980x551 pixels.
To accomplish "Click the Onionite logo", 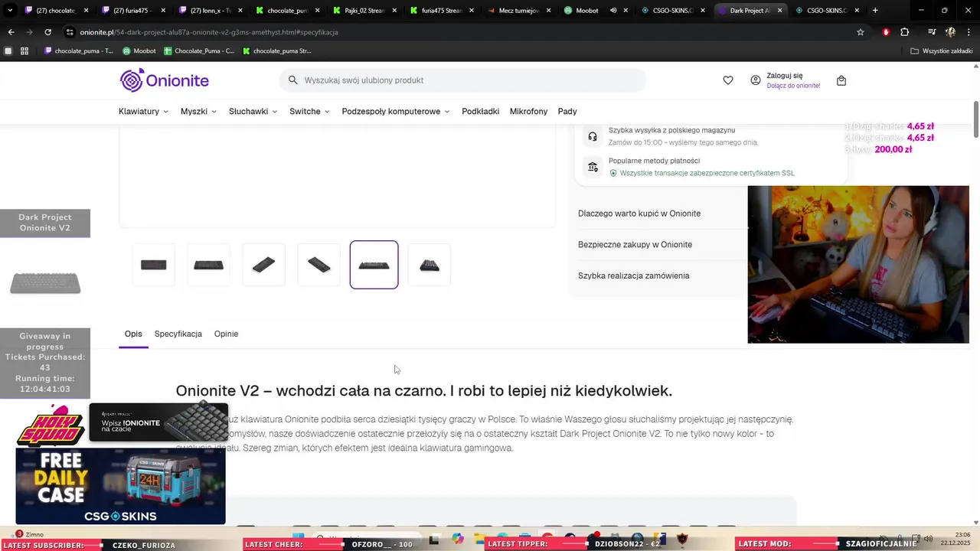I will tap(164, 80).
